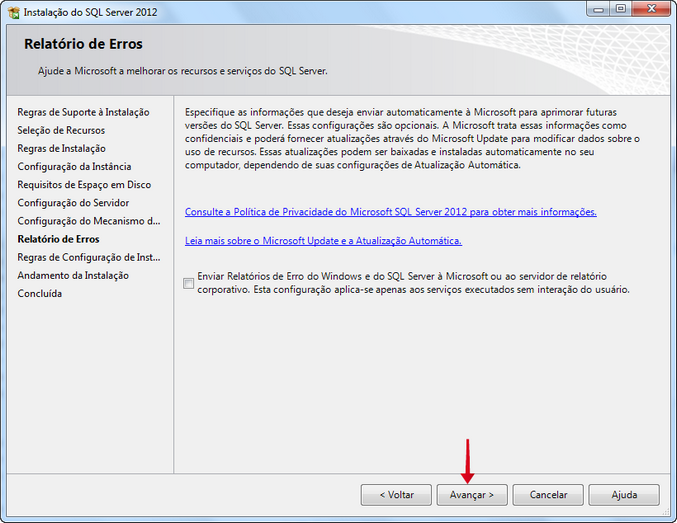Select the Configuração do Servidor step
This screenshot has height=523, width=677.
pyautogui.click(x=73, y=203)
